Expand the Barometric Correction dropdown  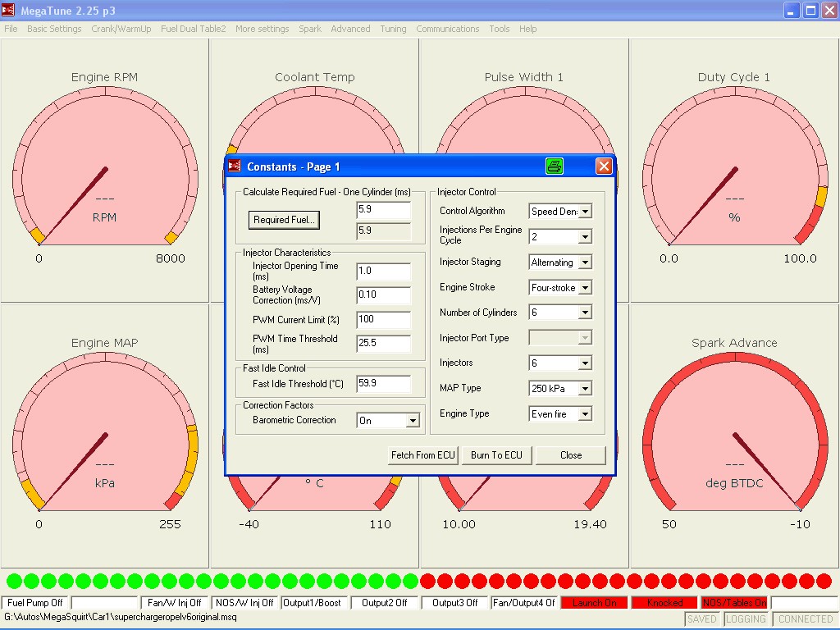413,421
